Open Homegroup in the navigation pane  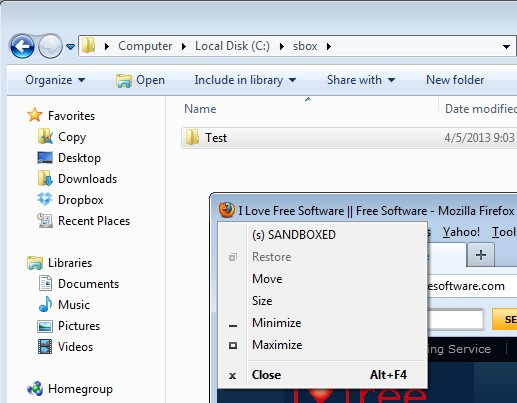point(80,389)
